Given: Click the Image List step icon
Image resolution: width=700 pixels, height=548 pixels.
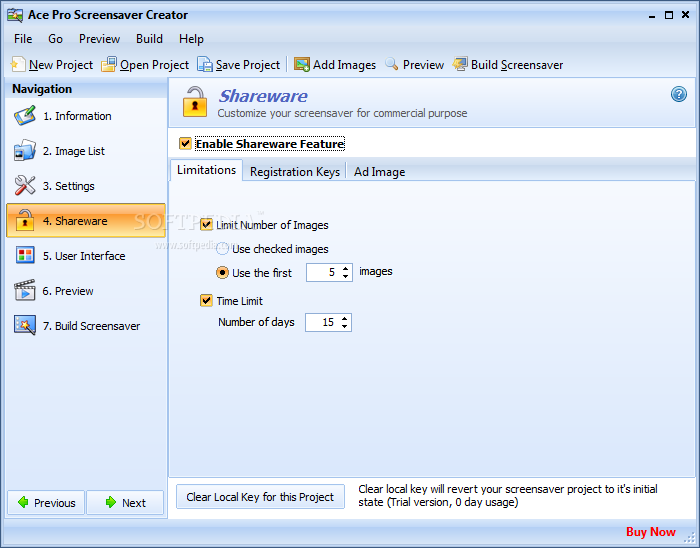Looking at the screenshot, I should (25, 150).
